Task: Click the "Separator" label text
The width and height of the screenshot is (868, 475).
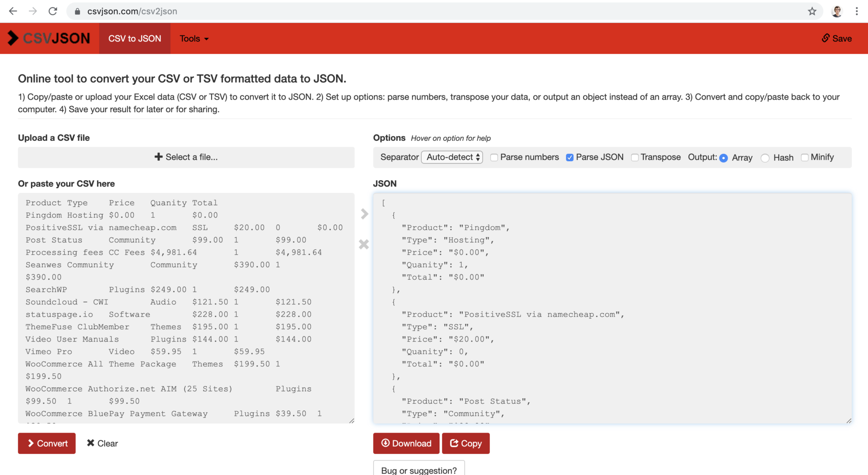Action: (399, 157)
